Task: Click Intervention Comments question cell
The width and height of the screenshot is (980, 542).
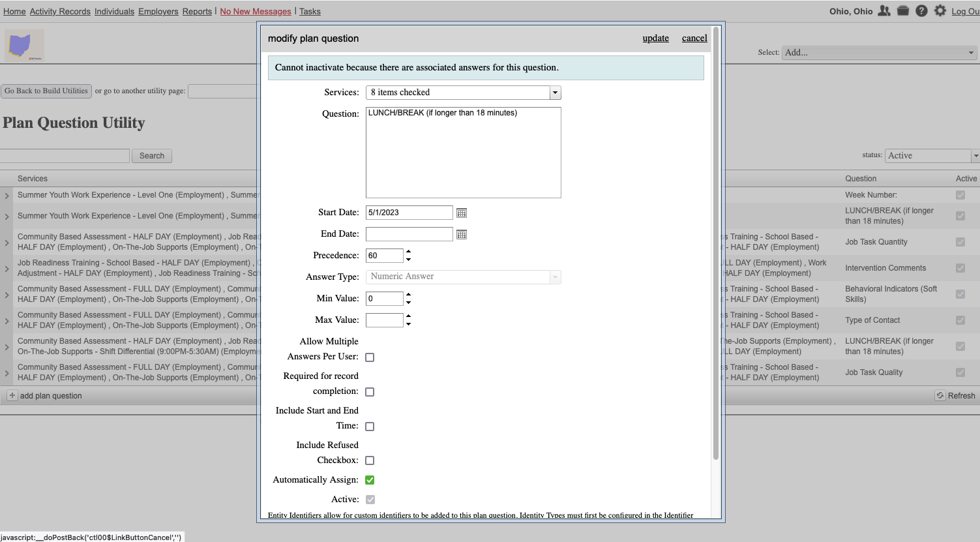Action: (x=885, y=268)
